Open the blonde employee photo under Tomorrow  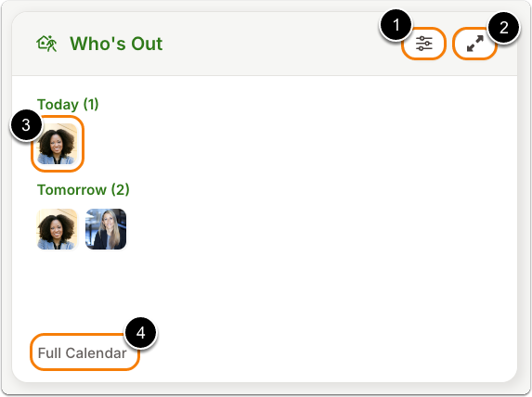coord(106,229)
